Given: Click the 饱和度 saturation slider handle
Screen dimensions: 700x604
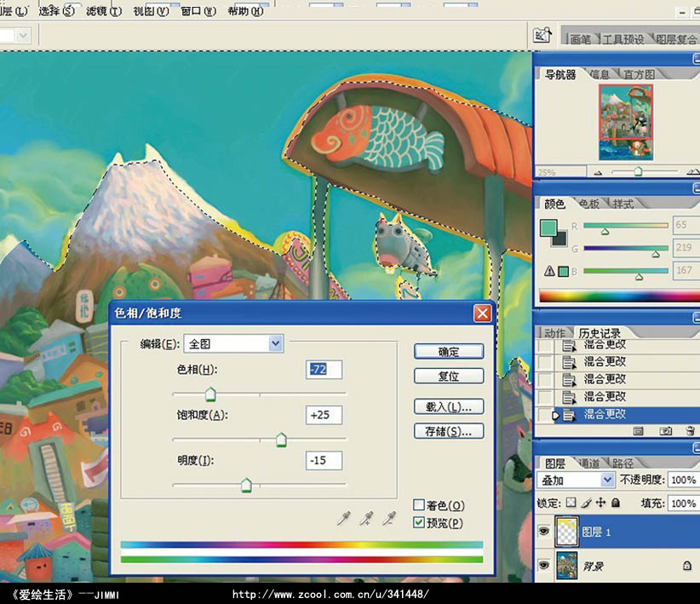Looking at the screenshot, I should (x=281, y=440).
